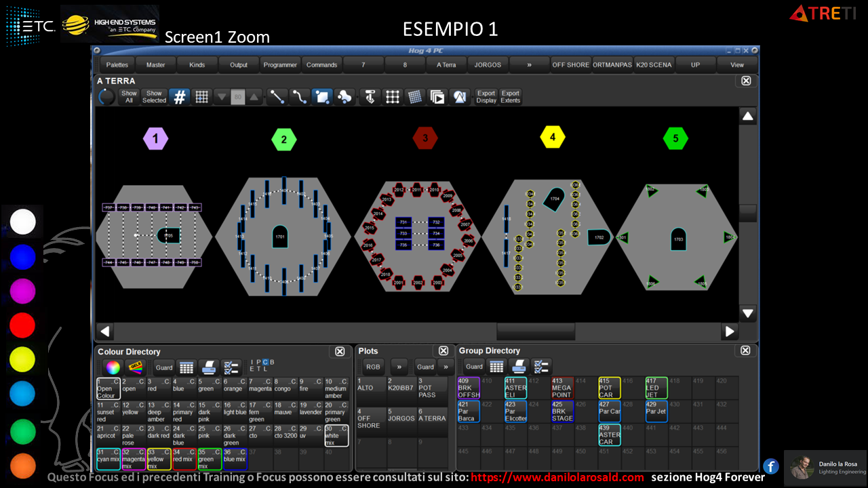Click the RGB button in Plots
Screen dimensions: 868x488
pos(373,367)
